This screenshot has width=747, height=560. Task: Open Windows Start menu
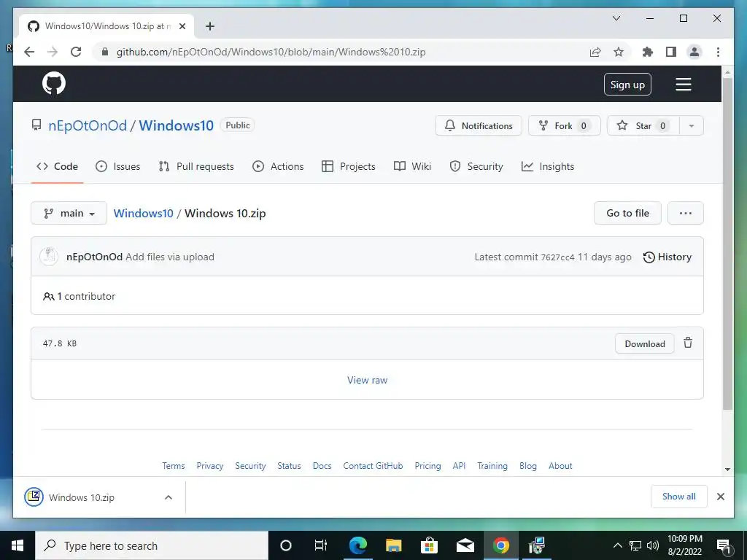(18, 545)
